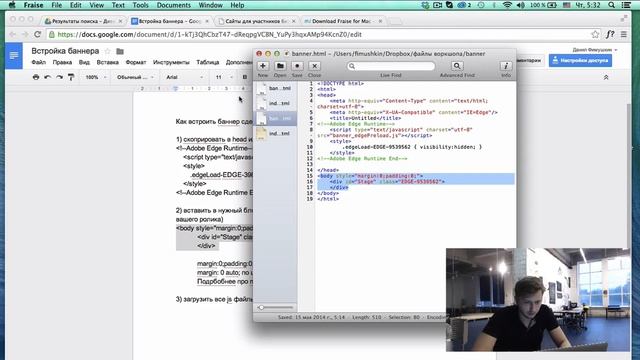Screen dimensions: 640x360
Task: Open the Вид menu in Google Docs
Action: [x=84, y=62]
